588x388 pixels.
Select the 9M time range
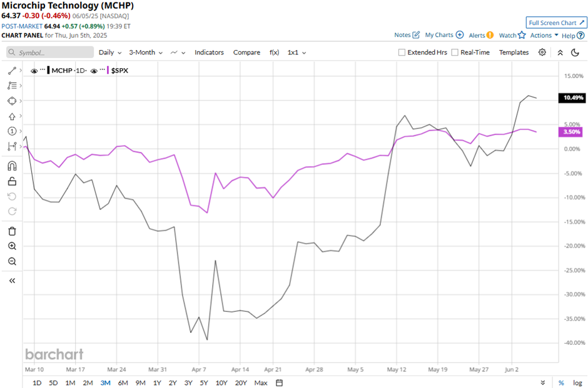point(140,383)
